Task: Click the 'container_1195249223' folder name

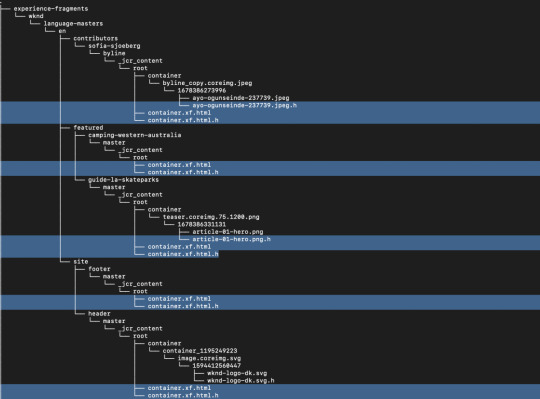Action: [200, 351]
